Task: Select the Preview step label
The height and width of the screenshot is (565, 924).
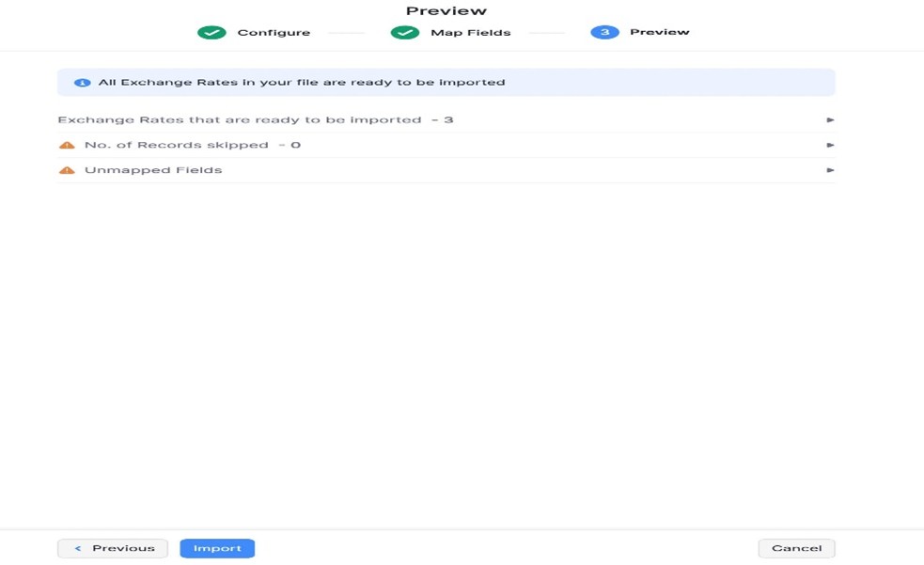Action: pos(659,32)
